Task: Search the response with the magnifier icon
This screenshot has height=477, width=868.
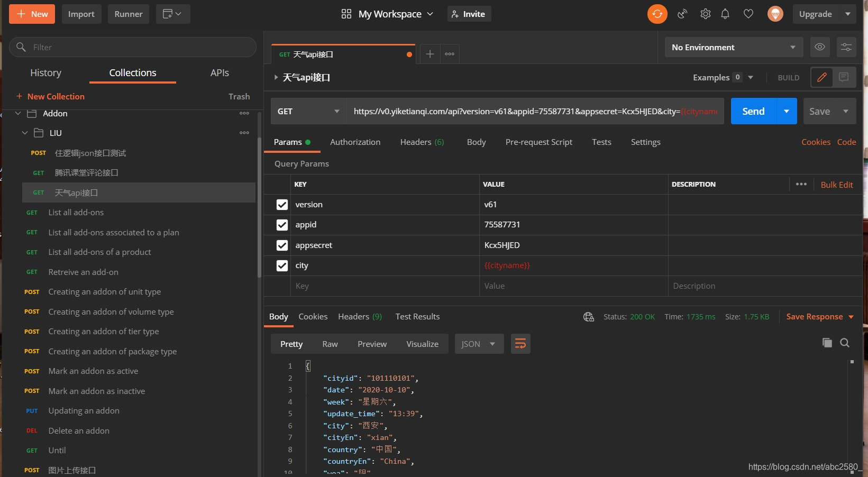Action: point(845,343)
